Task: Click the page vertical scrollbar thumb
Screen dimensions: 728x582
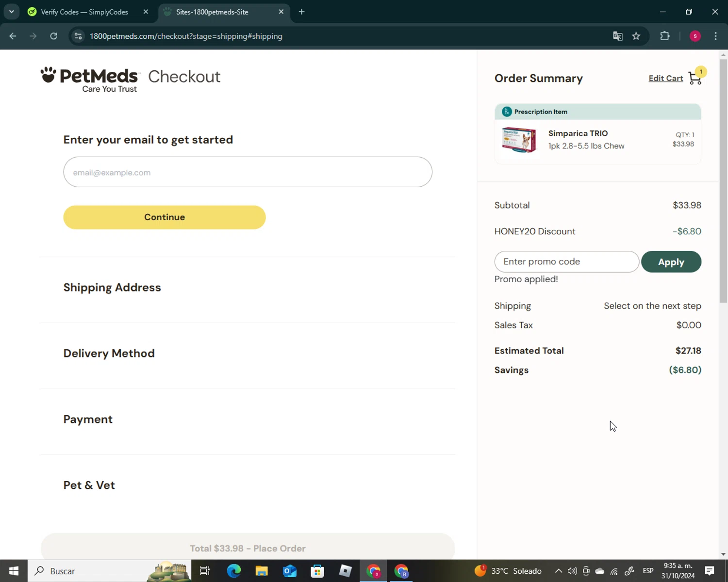Action: tap(723, 181)
